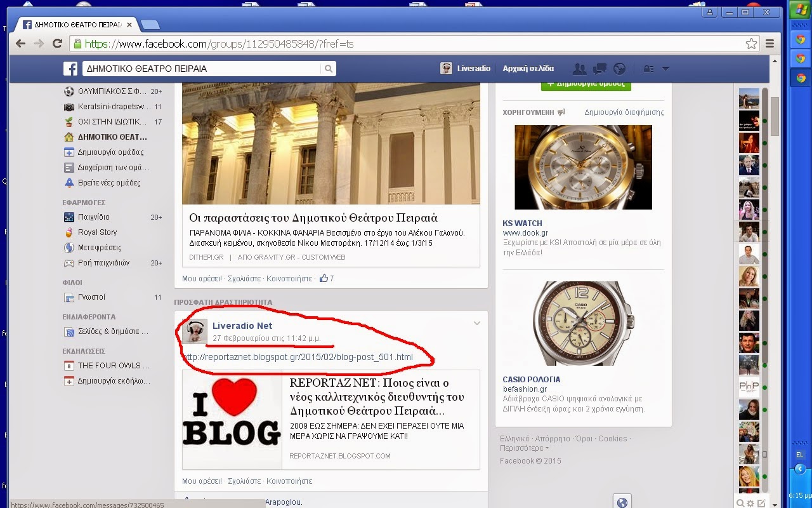Image resolution: width=812 pixels, height=508 pixels.
Task: Open the Chrome hamburger menu
Action: tap(769, 44)
